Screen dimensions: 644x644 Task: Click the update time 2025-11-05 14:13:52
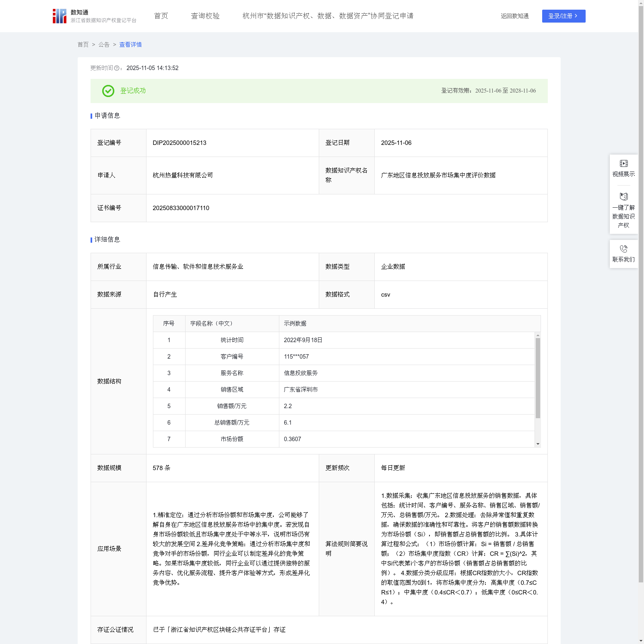[x=153, y=68]
